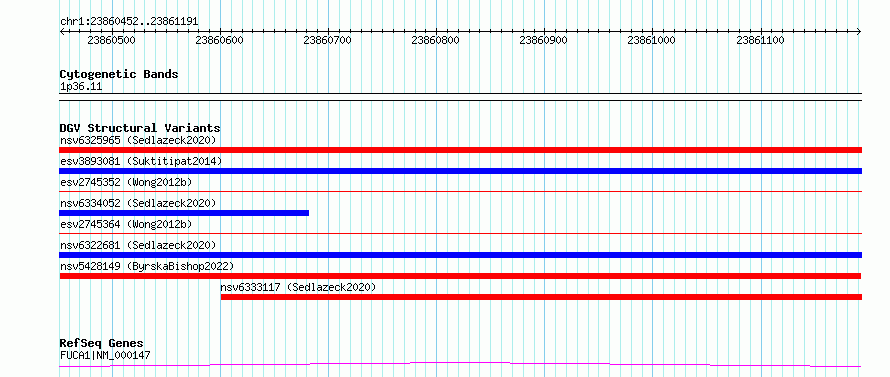Open the nsv6322681 (Sedlazeck2020) variant label

[x=138, y=245]
